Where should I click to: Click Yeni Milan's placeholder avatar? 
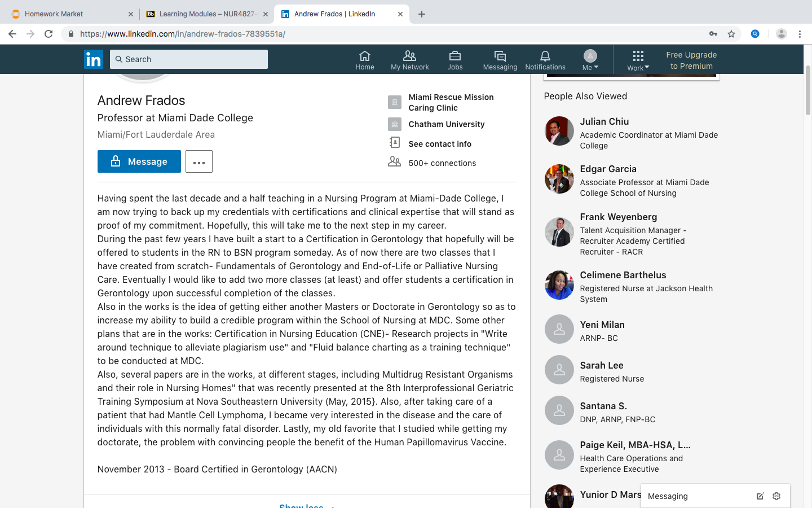tap(559, 329)
